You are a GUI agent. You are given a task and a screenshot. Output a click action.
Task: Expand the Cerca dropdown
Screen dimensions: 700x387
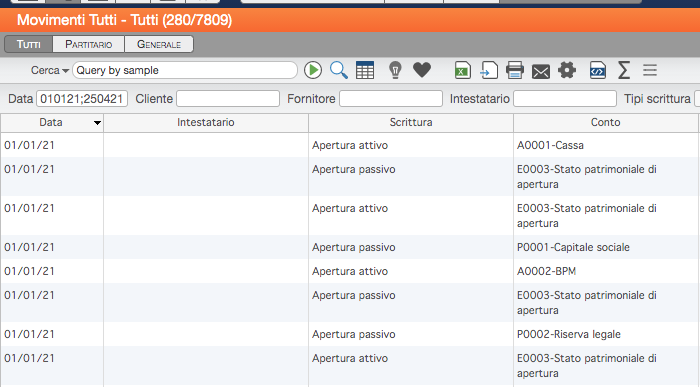49,71
